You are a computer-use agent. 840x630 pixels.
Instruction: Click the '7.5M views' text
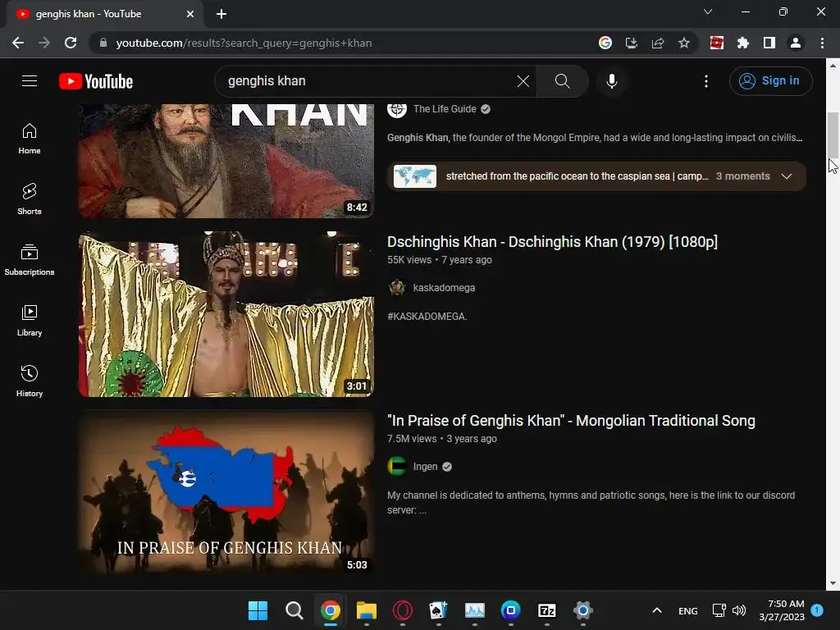pos(412,439)
